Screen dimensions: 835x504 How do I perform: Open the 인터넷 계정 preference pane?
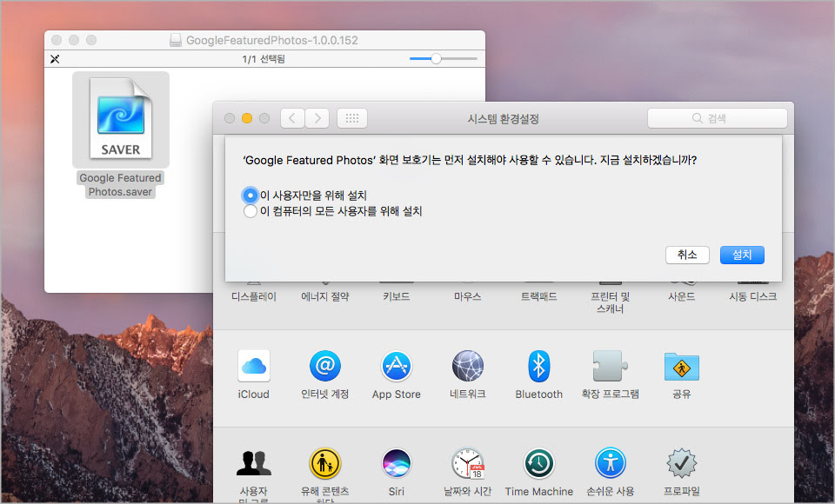pyautogui.click(x=324, y=366)
